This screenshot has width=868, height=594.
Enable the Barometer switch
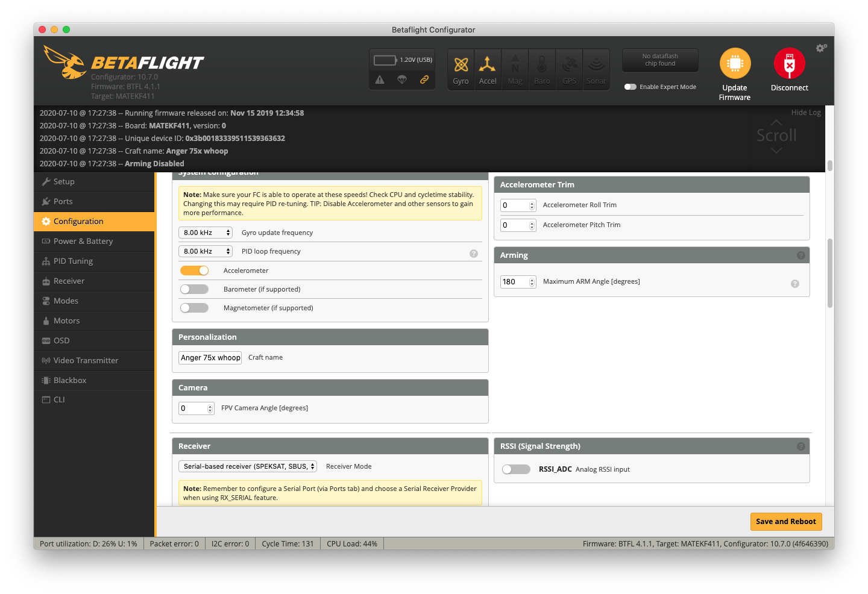(x=194, y=289)
